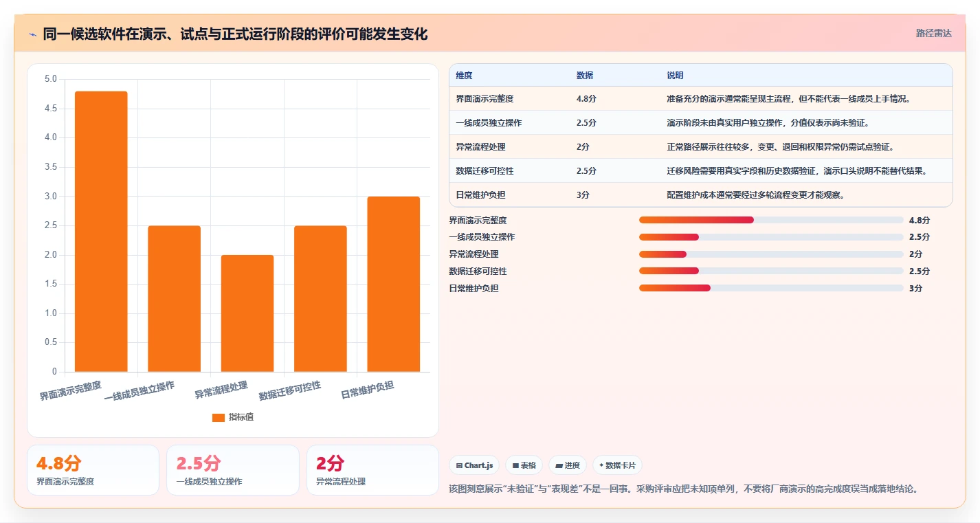The image size is (980, 523).
Task: Open the 2分 异常流程处理 data card
Action: tap(372, 470)
